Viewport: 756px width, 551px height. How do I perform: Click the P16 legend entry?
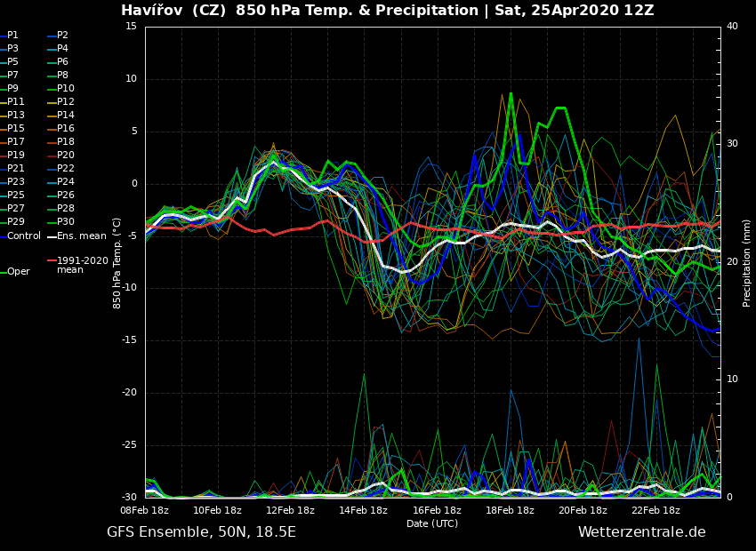65,129
